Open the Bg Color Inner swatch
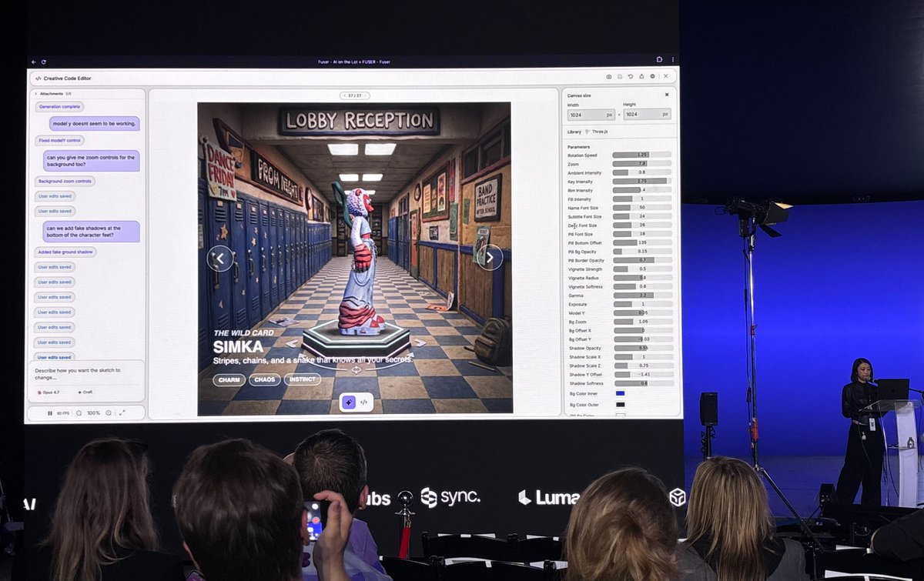 [620, 393]
